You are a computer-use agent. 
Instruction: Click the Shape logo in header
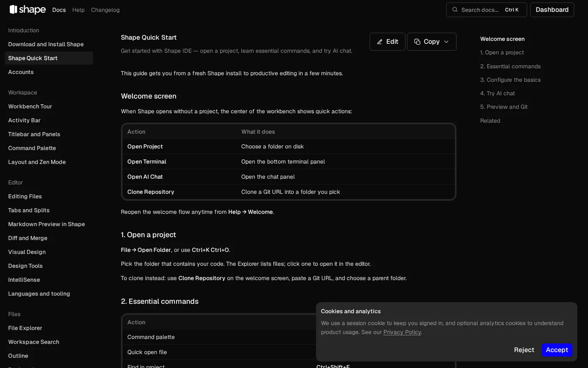click(x=27, y=10)
